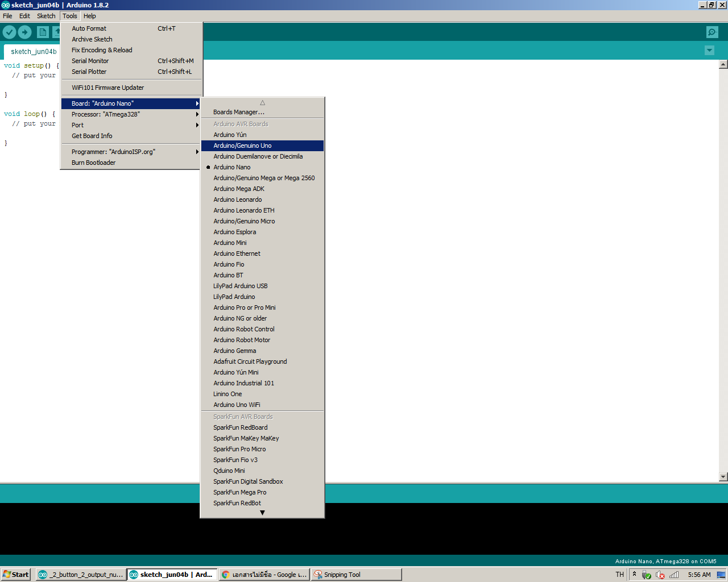728x582 pixels.
Task: Click the network signal tray icon
Action: point(674,575)
